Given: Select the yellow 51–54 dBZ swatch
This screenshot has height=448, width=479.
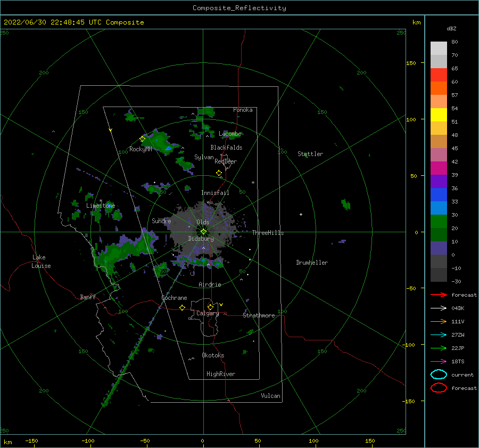Looking at the screenshot, I should [439, 115].
